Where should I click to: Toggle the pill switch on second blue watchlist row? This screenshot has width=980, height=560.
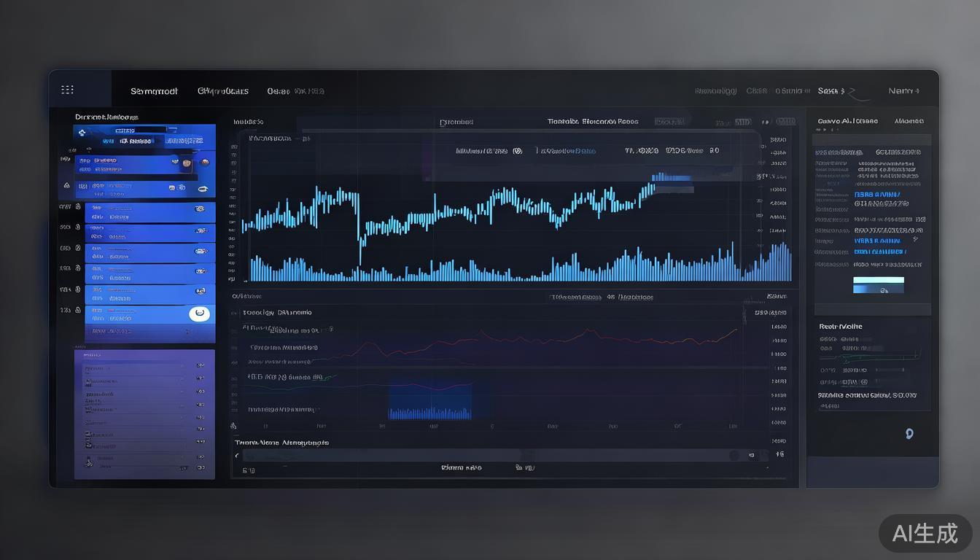point(199,230)
